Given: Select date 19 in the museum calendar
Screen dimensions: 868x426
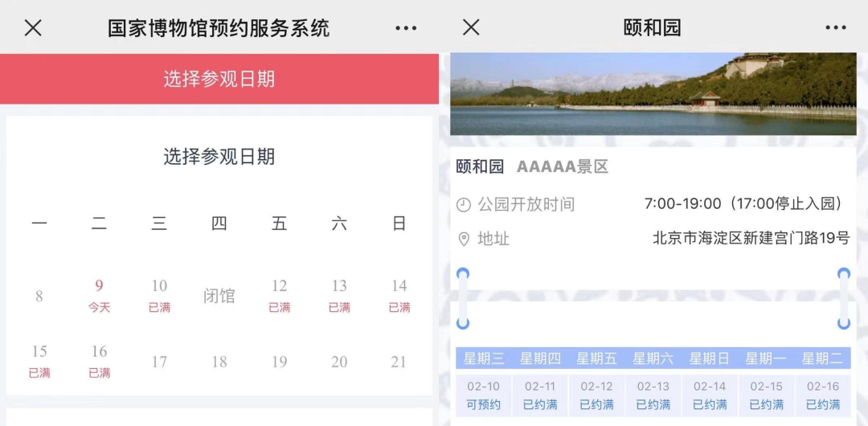Looking at the screenshot, I should coord(280,363).
